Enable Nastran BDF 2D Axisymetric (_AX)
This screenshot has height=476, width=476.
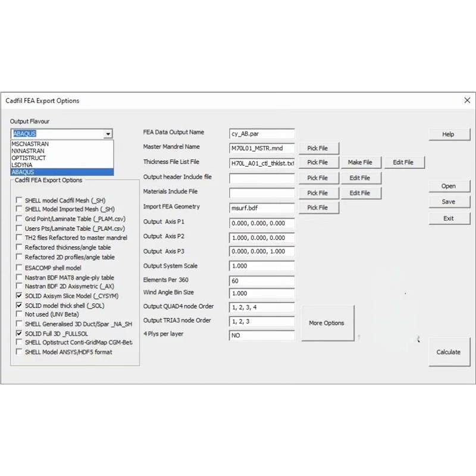coord(19,286)
